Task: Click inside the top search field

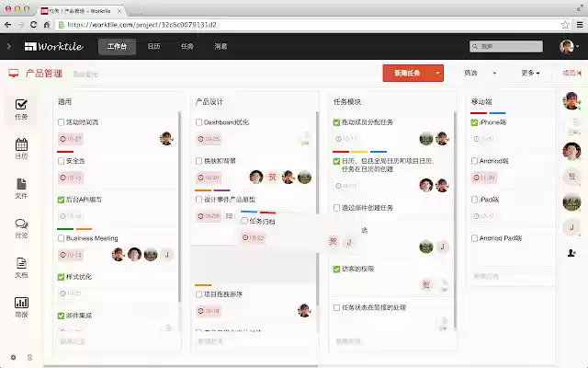Action: tap(506, 47)
